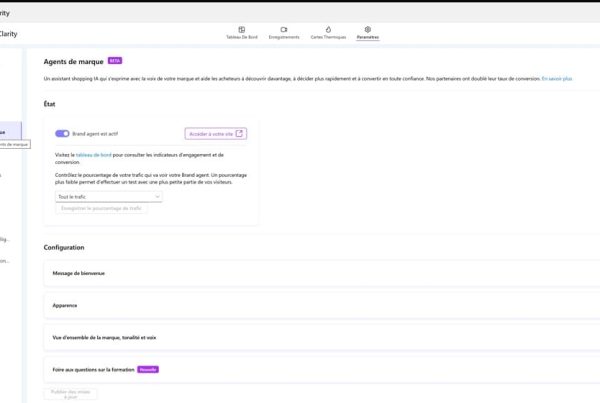Viewport: 600px width, 403px height.
Task: Click the external link icon in Accéder à votre site
Action: pyautogui.click(x=239, y=134)
